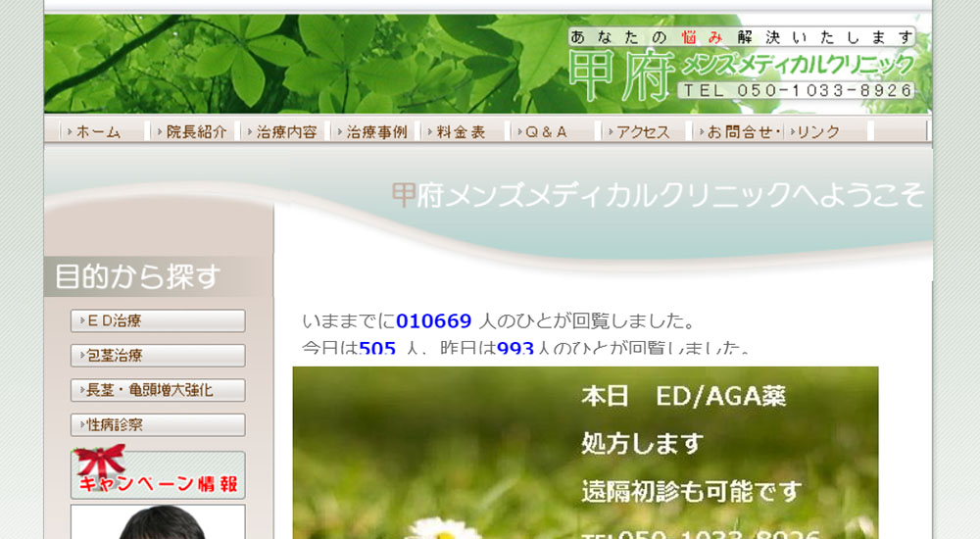
Task: Click the 目的から探す sidebar heading
Action: [x=138, y=276]
